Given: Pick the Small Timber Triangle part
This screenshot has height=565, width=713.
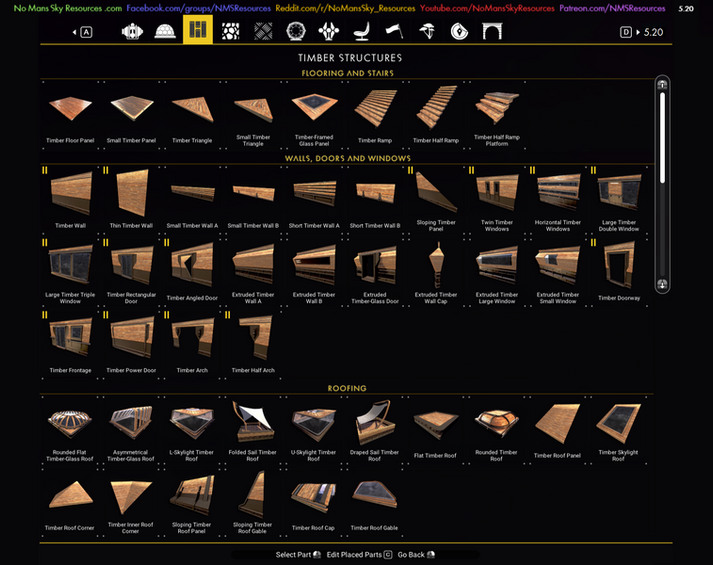Looking at the screenshot, I should (x=253, y=115).
